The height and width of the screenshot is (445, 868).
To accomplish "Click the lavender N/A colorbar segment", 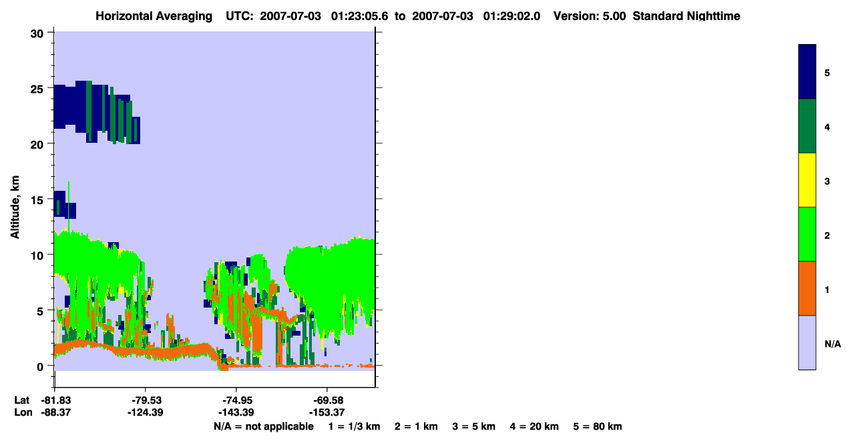I will [807, 342].
